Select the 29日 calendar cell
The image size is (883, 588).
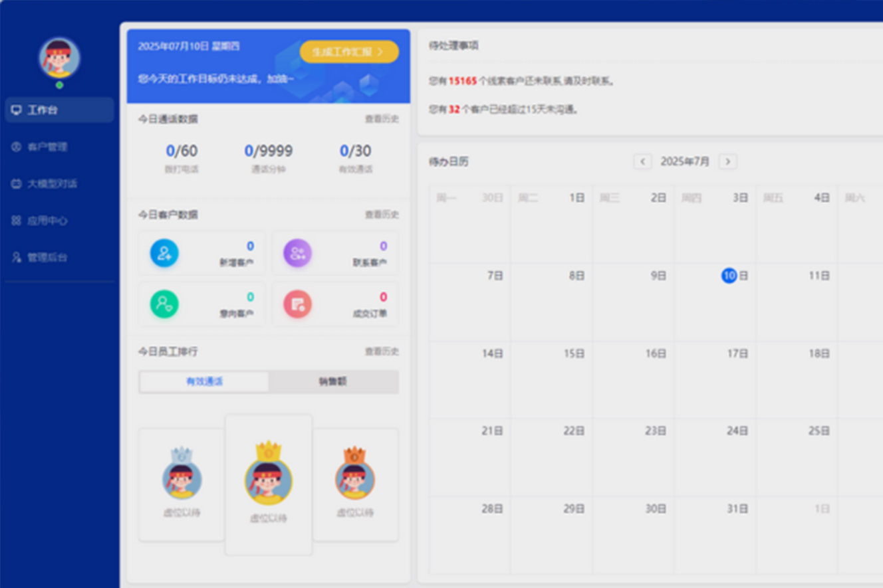click(x=551, y=536)
